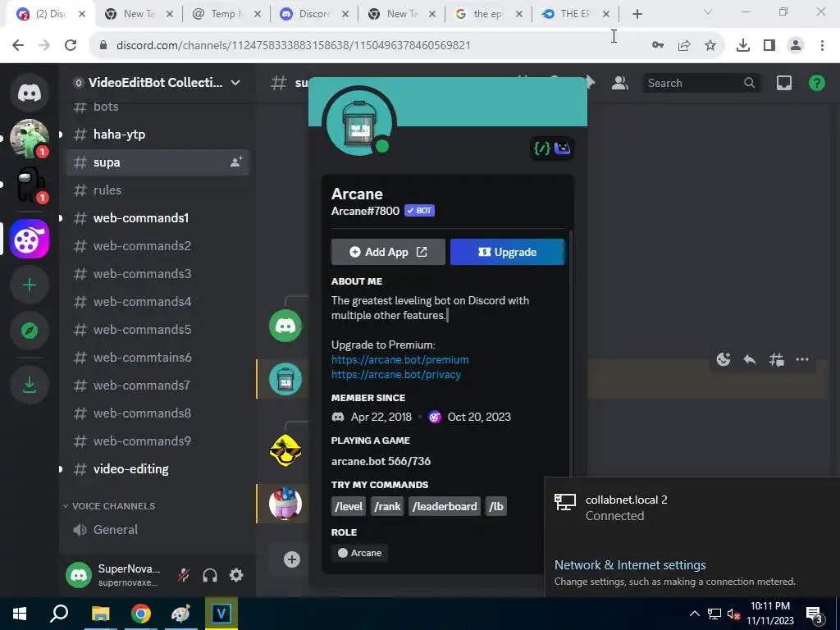Toggle Chrome side panel icon
The image size is (840, 630).
pos(769,45)
